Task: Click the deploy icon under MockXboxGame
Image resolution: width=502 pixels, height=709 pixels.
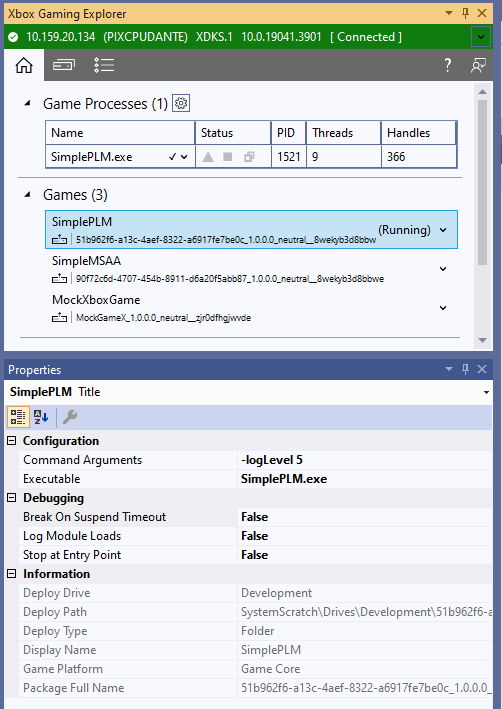Action: pyautogui.click(x=60, y=317)
